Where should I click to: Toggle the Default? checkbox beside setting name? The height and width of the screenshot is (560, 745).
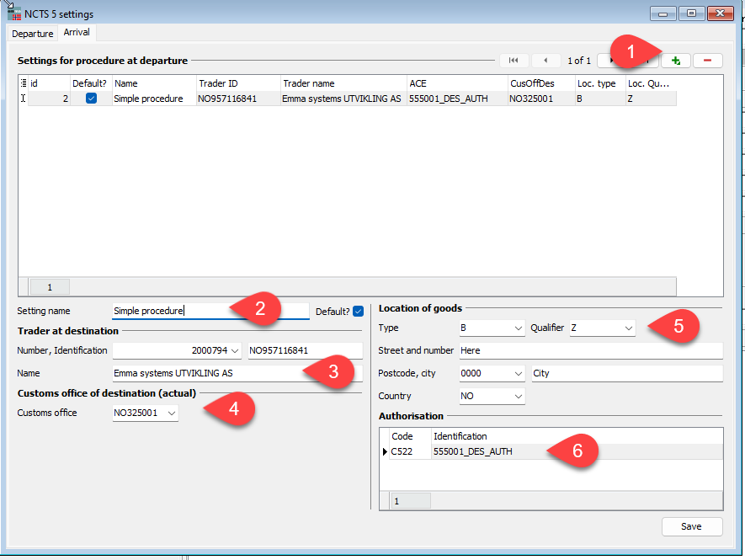click(359, 311)
